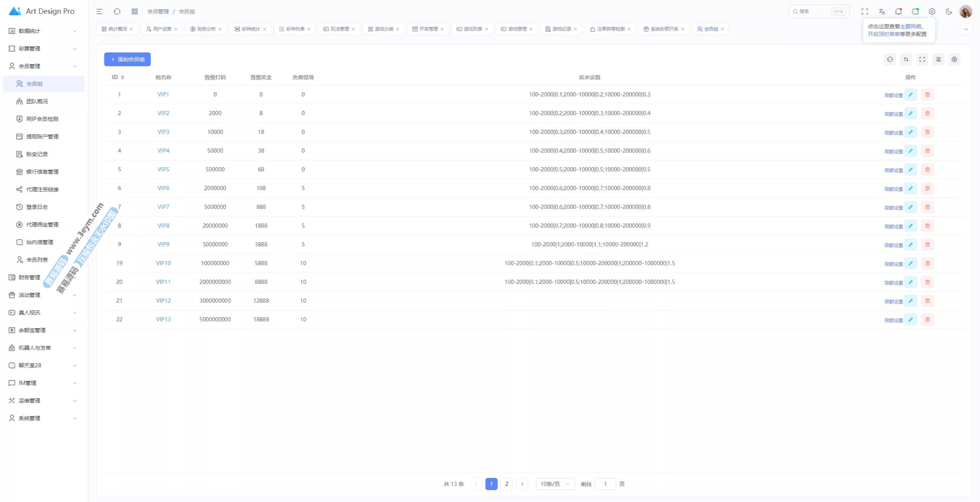
Task: Click the edit pencil icon for VIP3
Action: tap(911, 132)
